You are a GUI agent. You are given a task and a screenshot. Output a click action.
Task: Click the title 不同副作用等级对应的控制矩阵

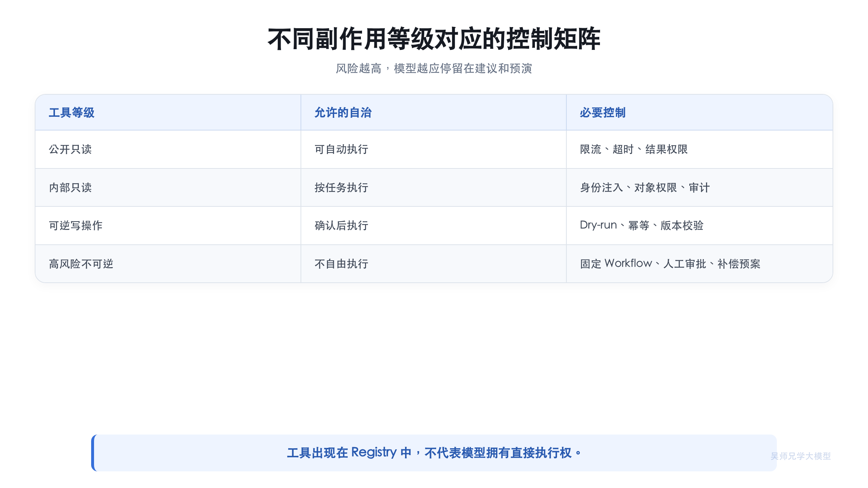click(x=434, y=39)
